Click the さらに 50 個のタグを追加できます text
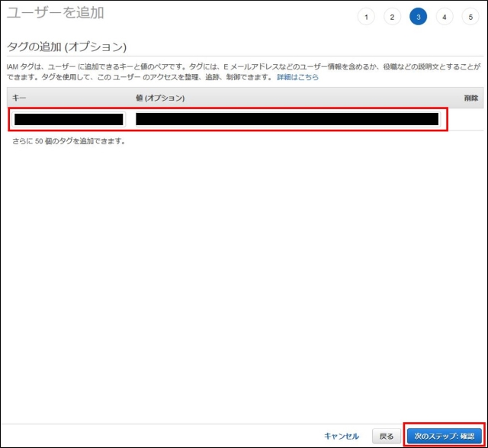Viewport: 488px width, 448px height. (x=69, y=141)
